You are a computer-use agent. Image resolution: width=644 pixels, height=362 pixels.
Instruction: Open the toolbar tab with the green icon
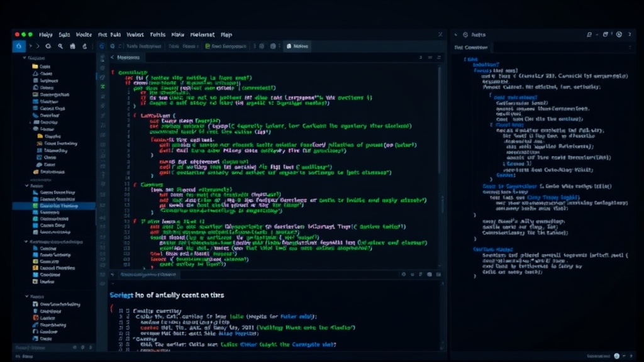coord(226,47)
